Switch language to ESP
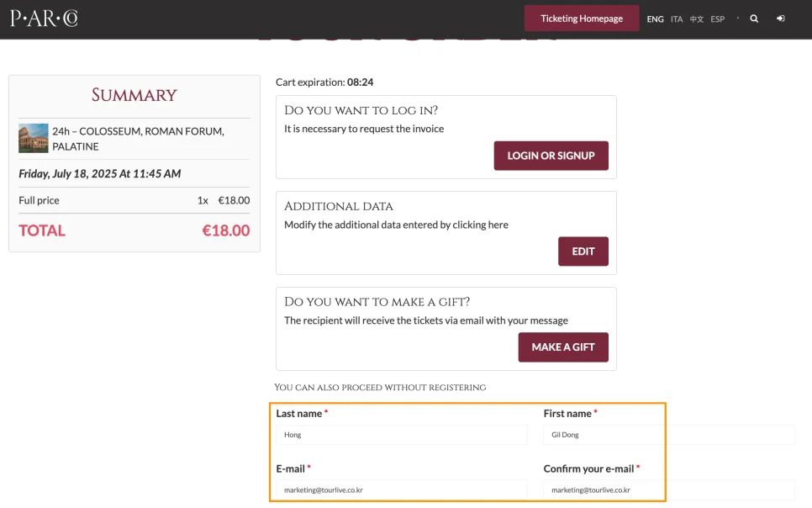 pyautogui.click(x=717, y=19)
